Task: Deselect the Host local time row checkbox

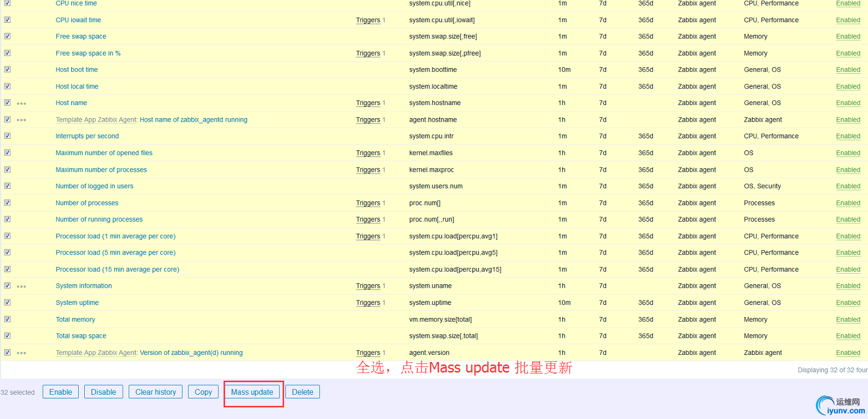Action: (8, 86)
